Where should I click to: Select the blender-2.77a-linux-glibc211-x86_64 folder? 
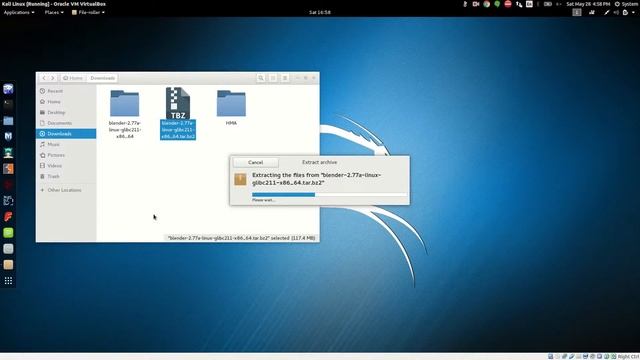coord(124,114)
